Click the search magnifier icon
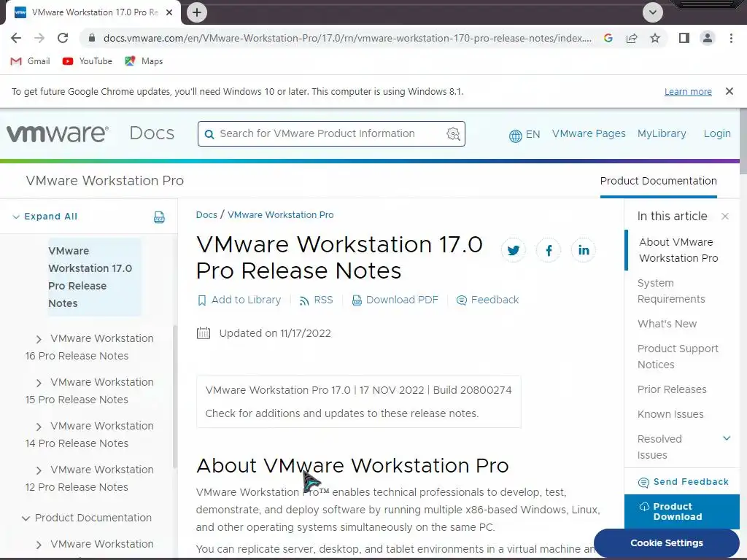747x560 pixels. (209, 134)
